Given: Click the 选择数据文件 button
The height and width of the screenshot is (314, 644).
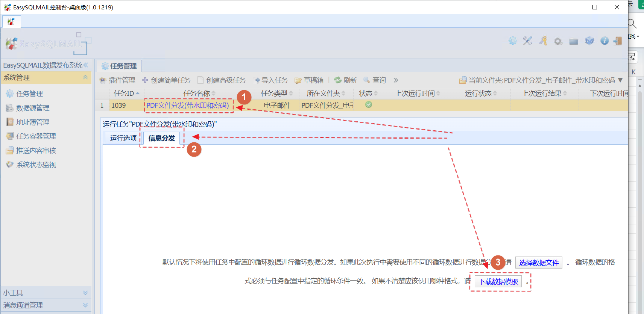Looking at the screenshot, I should coord(539,263).
